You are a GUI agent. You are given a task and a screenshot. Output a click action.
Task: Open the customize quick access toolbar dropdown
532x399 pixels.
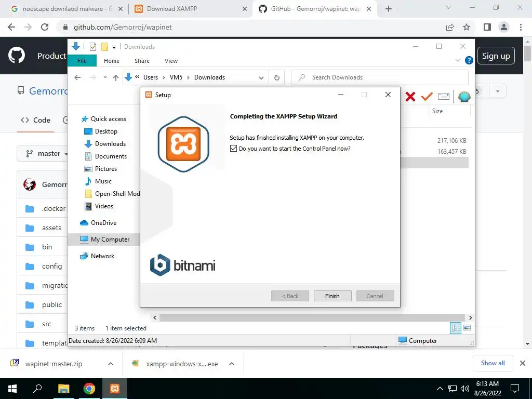click(x=114, y=47)
